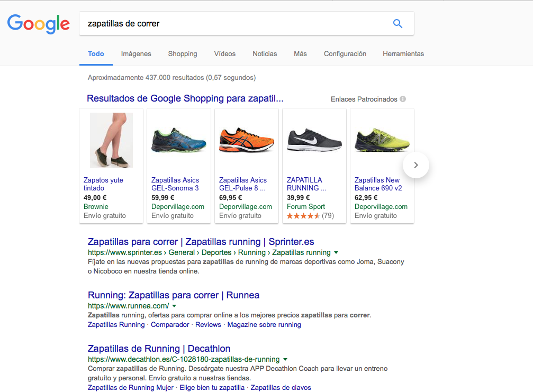Open Resultados de Google Shopping heading link
The width and height of the screenshot is (533, 392).
coord(185,98)
